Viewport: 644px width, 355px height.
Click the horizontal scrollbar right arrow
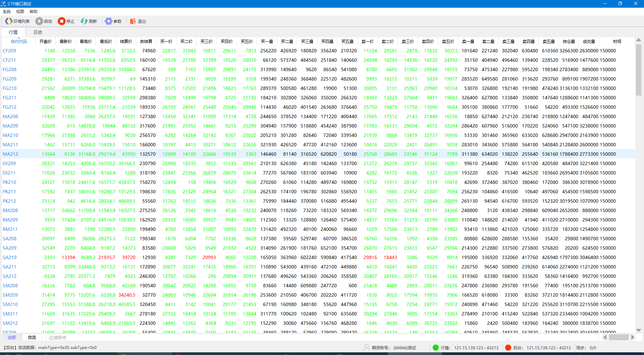coord(633,337)
